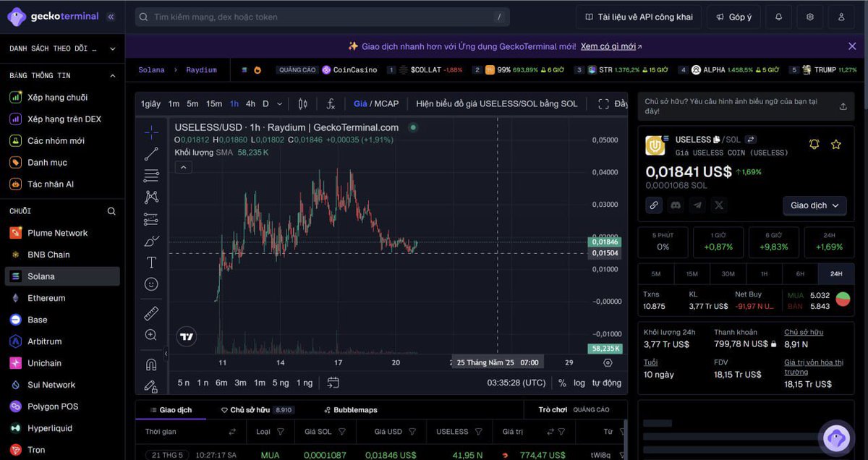Open the Tài liệu về API công khai button

[637, 17]
